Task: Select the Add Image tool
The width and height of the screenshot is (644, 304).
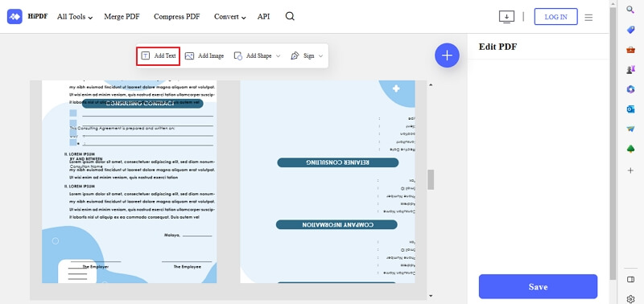Action: [x=204, y=55]
